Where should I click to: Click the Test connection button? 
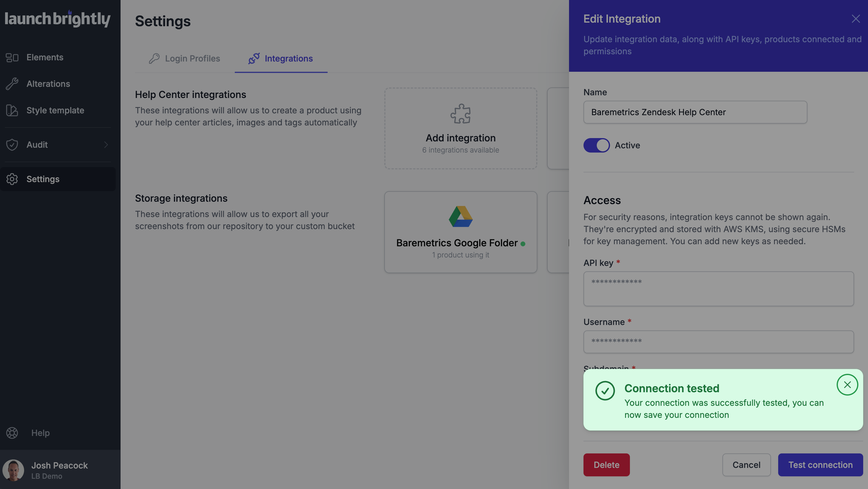(x=820, y=465)
